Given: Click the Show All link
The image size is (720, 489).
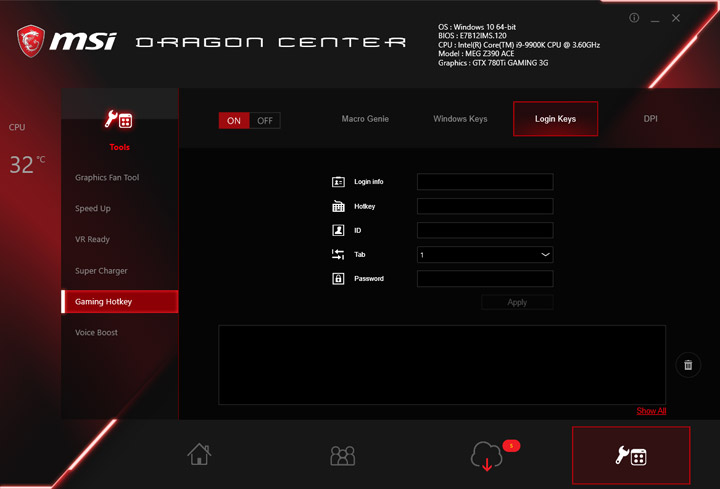Looking at the screenshot, I should [651, 411].
